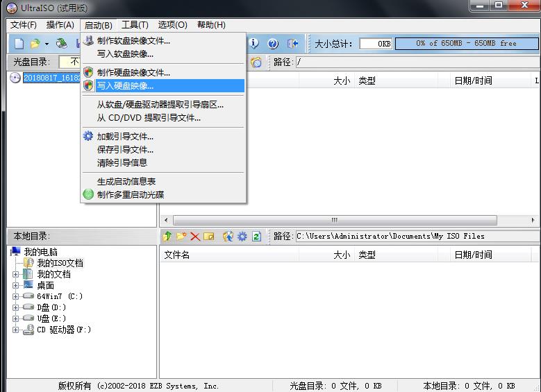The image size is (541, 392).
Task: Sort local list by 文件名 column
Action: pos(229,255)
